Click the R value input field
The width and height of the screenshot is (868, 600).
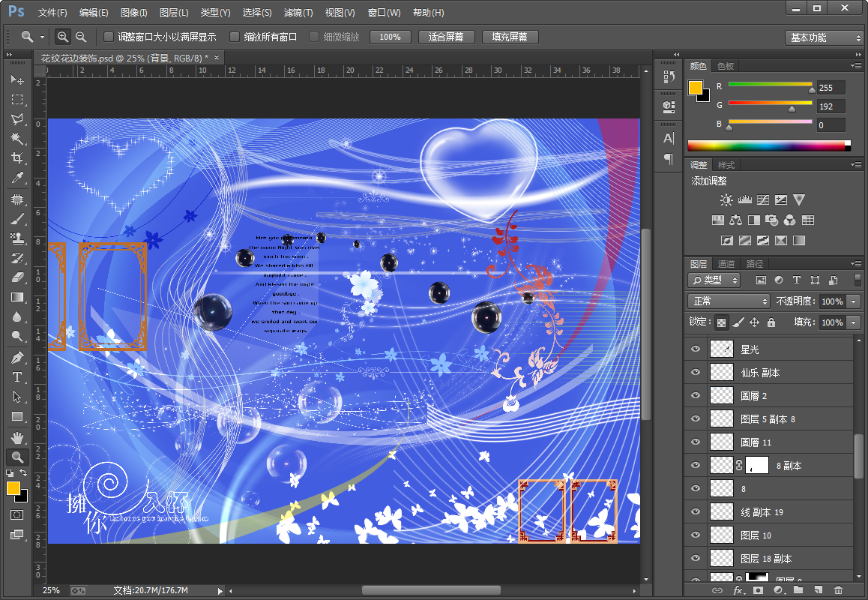(x=831, y=88)
